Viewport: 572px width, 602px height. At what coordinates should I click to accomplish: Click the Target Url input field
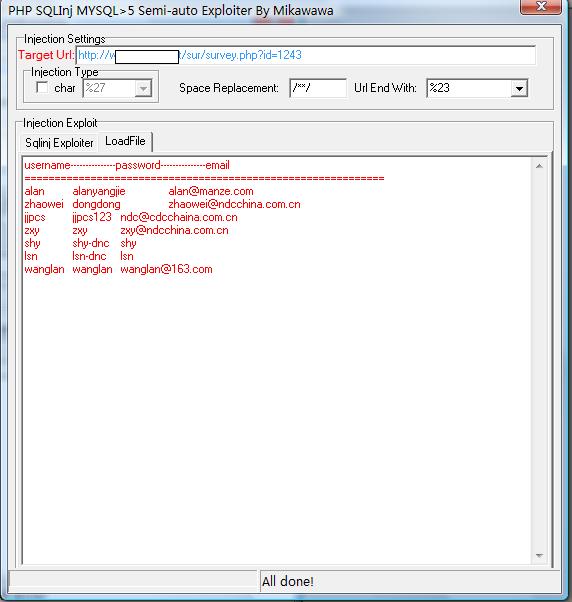click(306, 55)
